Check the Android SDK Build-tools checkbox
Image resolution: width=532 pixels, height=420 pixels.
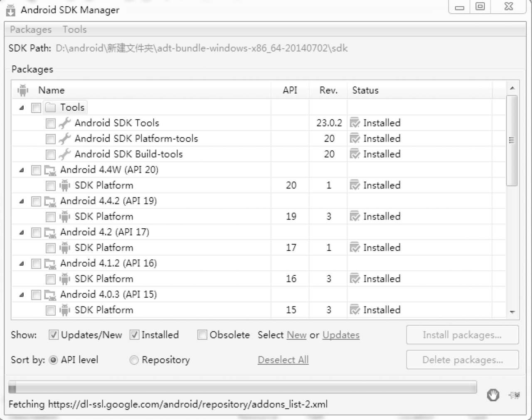click(50, 155)
